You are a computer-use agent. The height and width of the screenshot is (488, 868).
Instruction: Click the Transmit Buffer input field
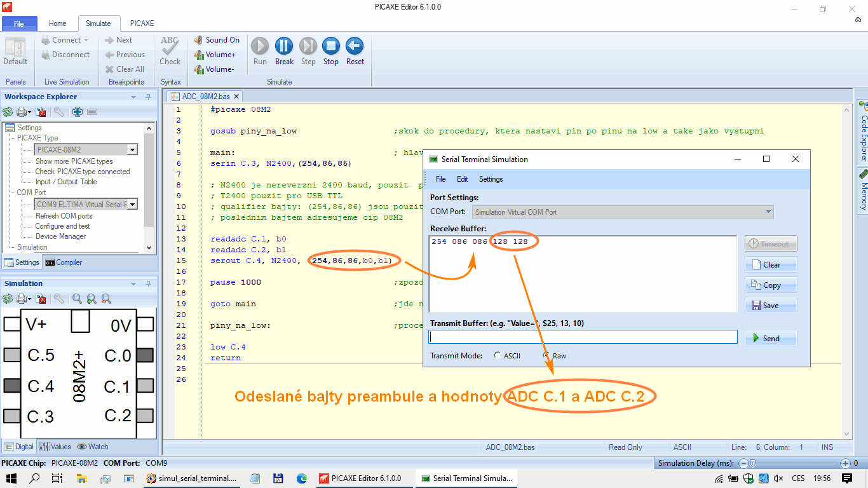(583, 337)
